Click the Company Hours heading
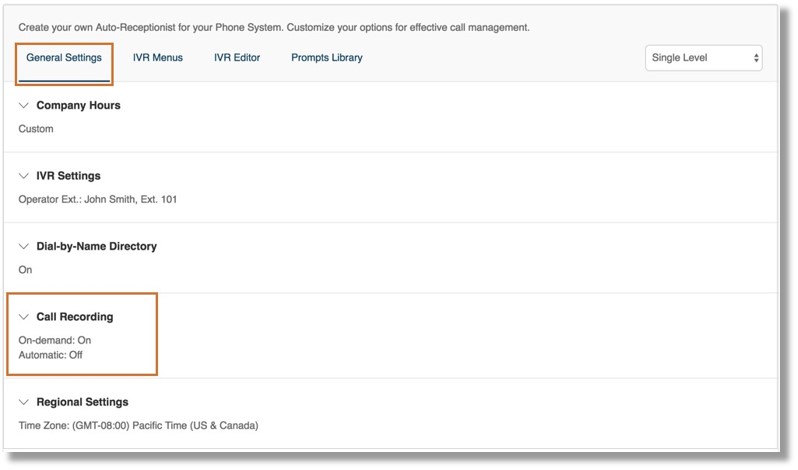 pyautogui.click(x=78, y=105)
